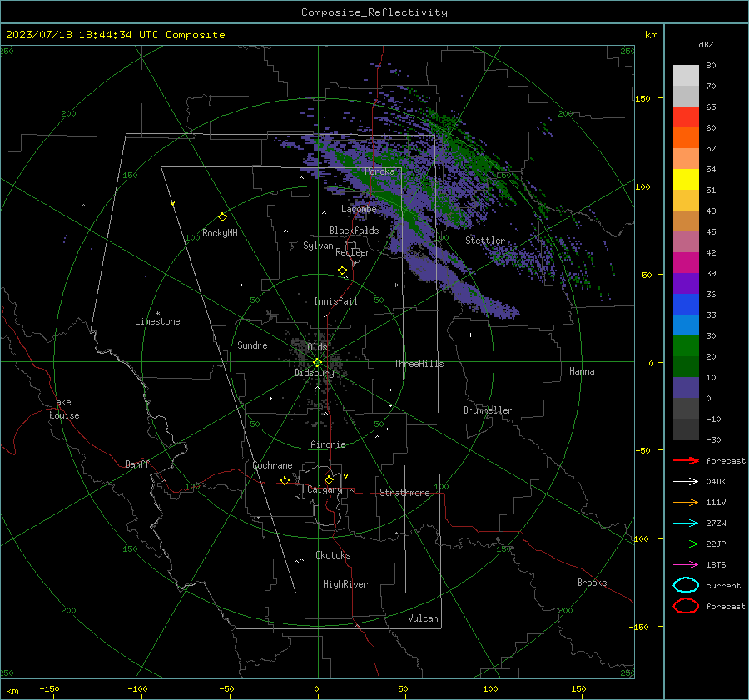
Task: Pick the purple swatch between 39 and 36
Action: 686,283
